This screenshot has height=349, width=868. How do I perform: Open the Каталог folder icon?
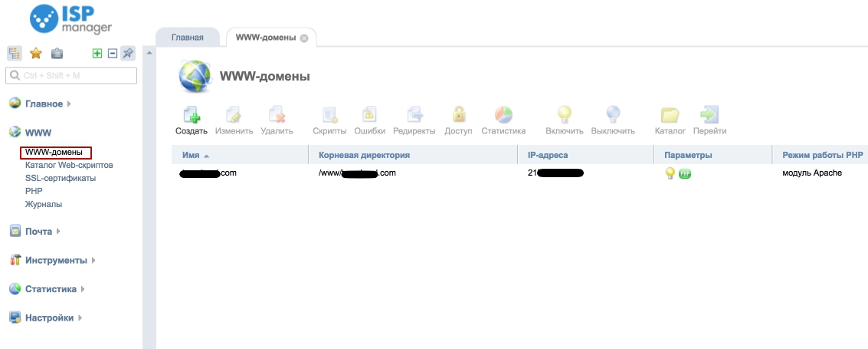click(x=670, y=117)
